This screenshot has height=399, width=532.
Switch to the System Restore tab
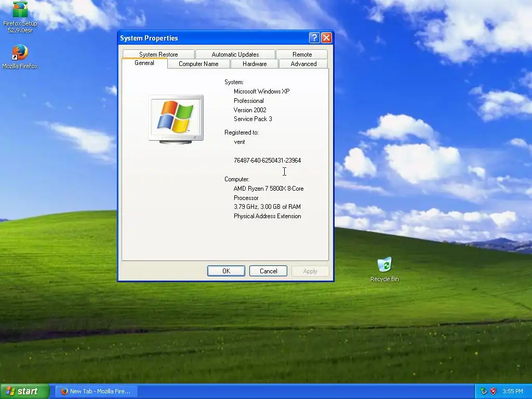158,54
